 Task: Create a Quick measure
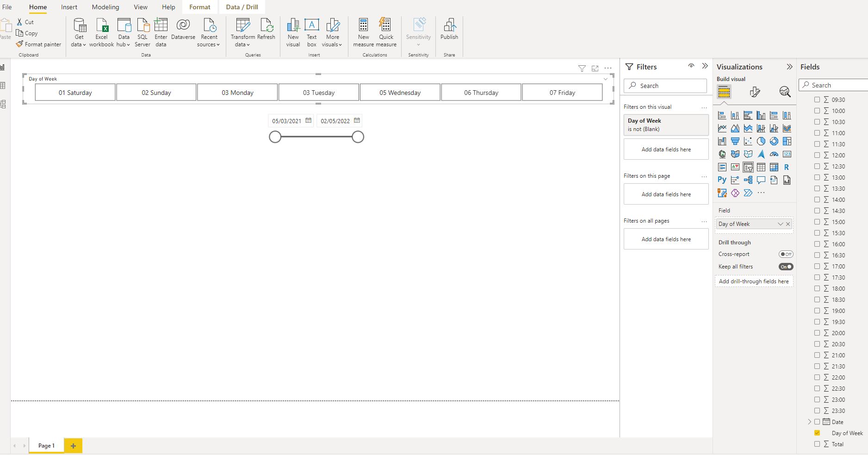(386, 32)
